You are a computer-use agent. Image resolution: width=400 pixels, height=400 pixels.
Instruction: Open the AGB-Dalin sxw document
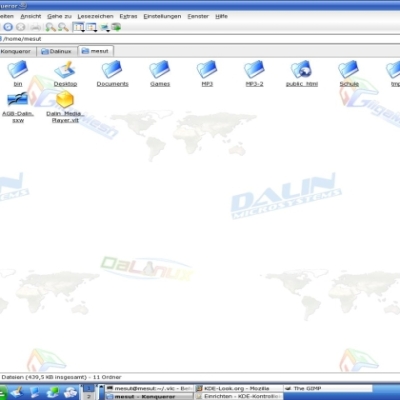click(18, 107)
